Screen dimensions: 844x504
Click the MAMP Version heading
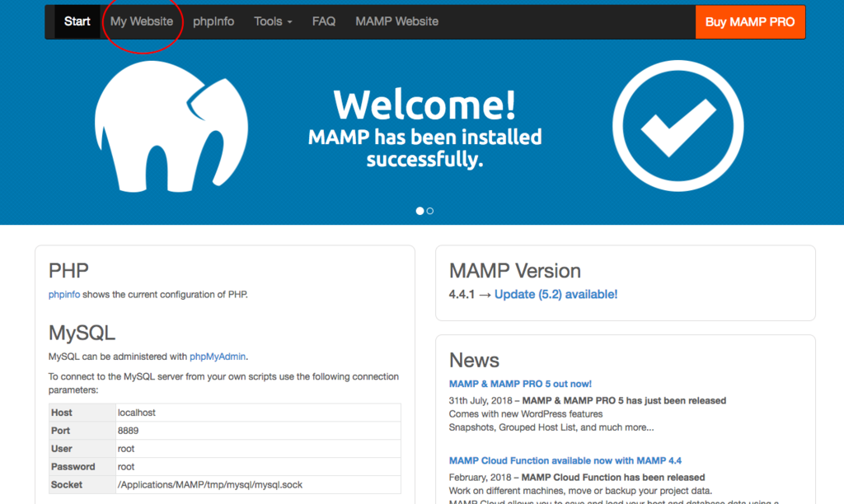515,271
